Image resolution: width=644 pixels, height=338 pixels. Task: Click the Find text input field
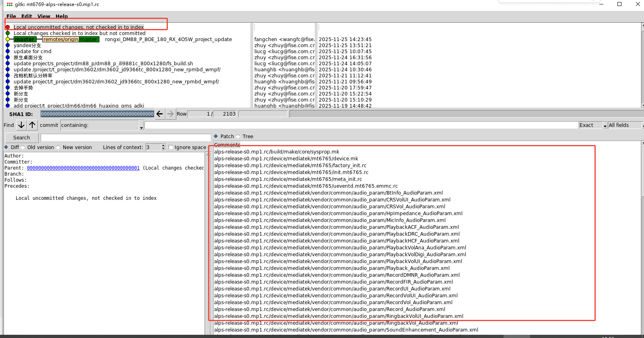pos(361,125)
